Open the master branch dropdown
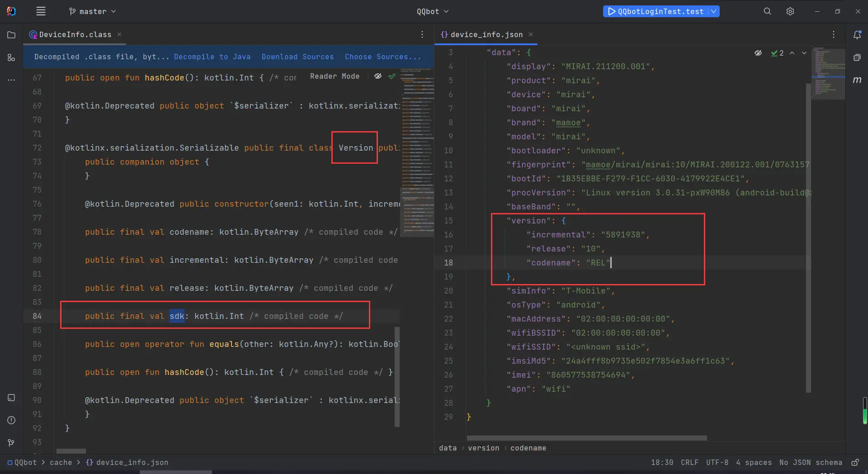The width and height of the screenshot is (868, 474). click(x=93, y=11)
